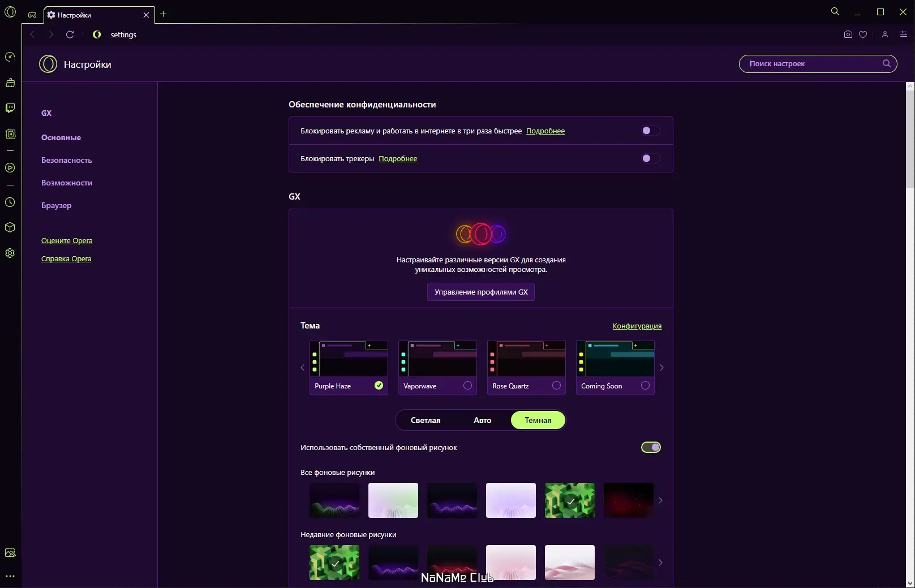Open the Player icon in sidebar
This screenshot has width=915, height=588.
10,168
